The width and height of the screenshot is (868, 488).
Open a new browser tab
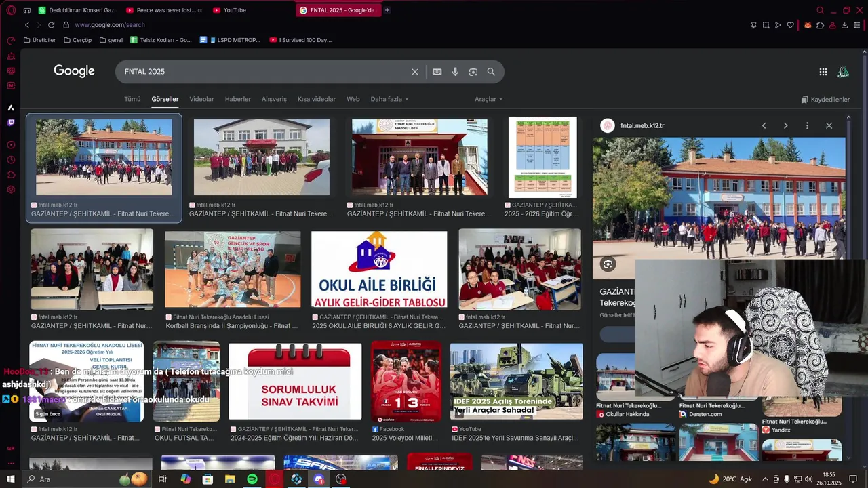(387, 10)
